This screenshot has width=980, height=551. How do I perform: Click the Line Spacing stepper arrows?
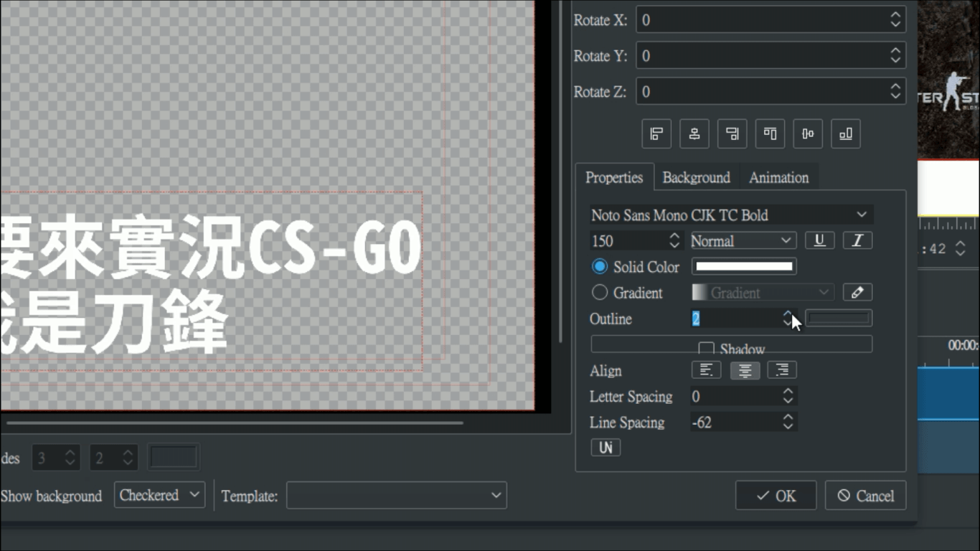tap(788, 422)
